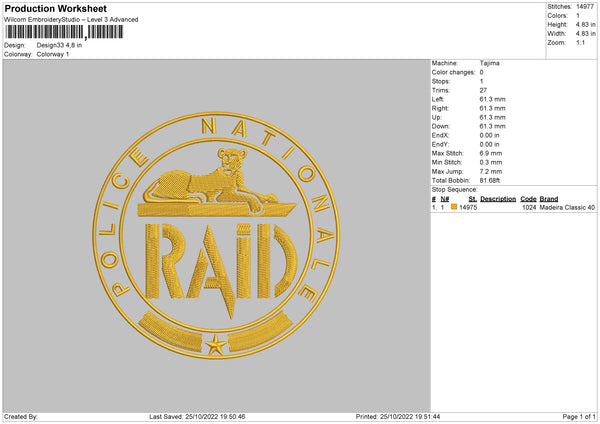The image size is (600, 424).
Task: Click the EndX value 0.00 in
Action: 489,135
